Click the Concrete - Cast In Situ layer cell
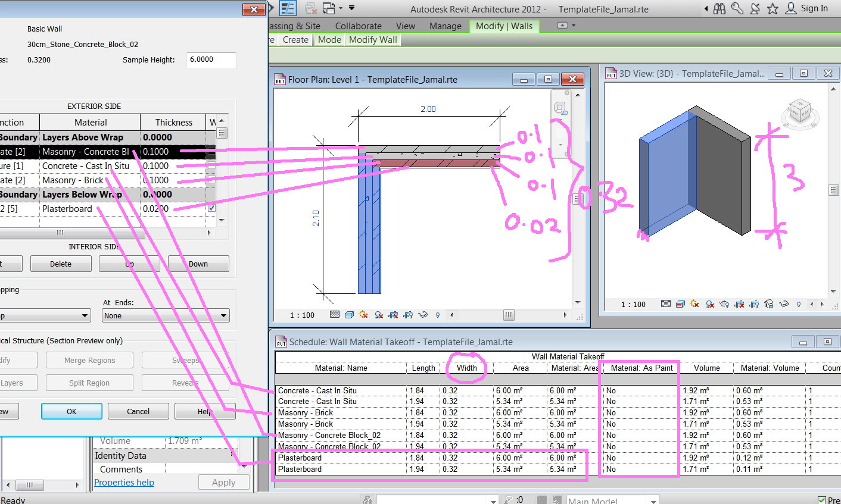 click(90, 166)
